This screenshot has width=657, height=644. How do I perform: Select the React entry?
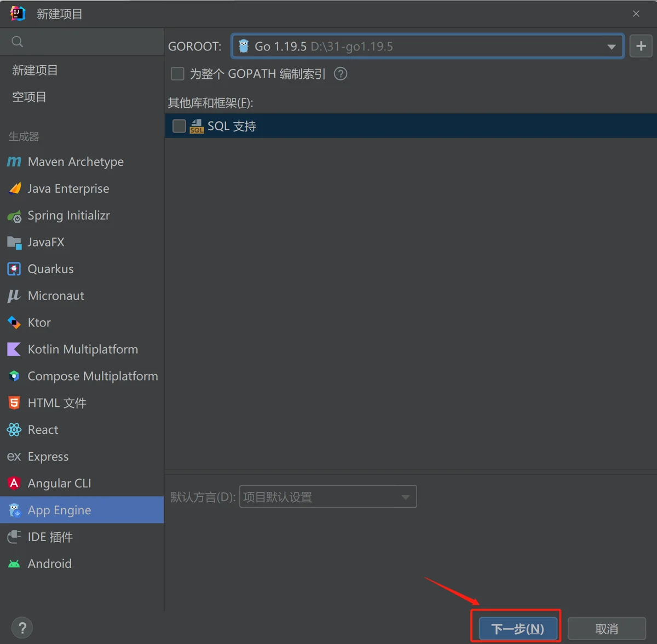tap(82, 430)
